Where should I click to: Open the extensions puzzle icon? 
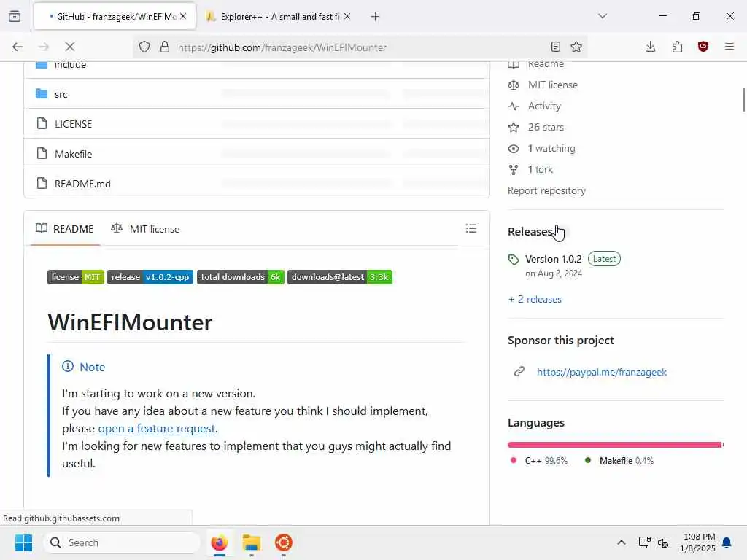[x=677, y=47]
